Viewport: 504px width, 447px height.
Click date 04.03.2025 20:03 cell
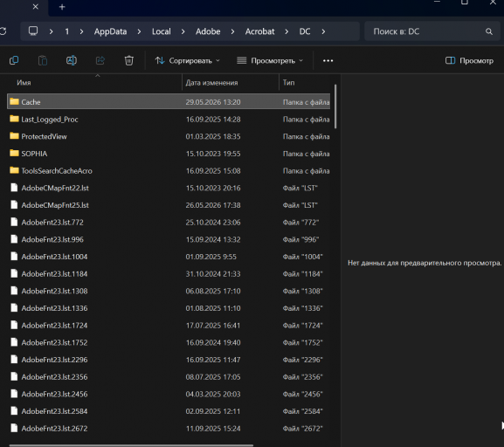pos(213,394)
